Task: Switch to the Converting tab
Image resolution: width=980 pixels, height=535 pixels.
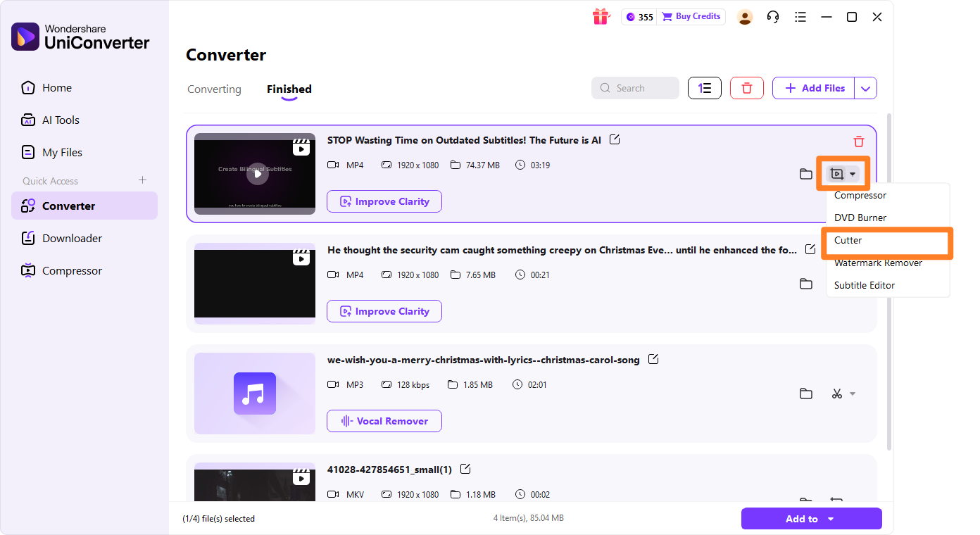Action: [x=214, y=89]
